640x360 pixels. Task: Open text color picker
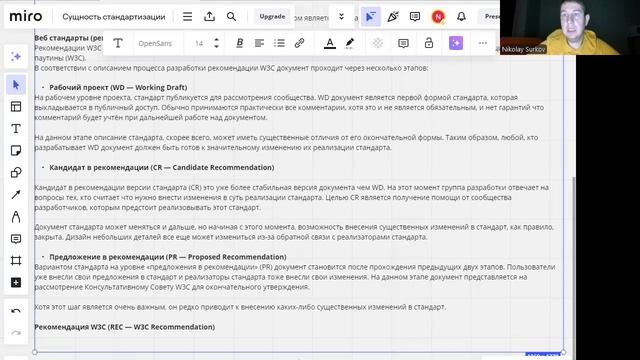330,43
